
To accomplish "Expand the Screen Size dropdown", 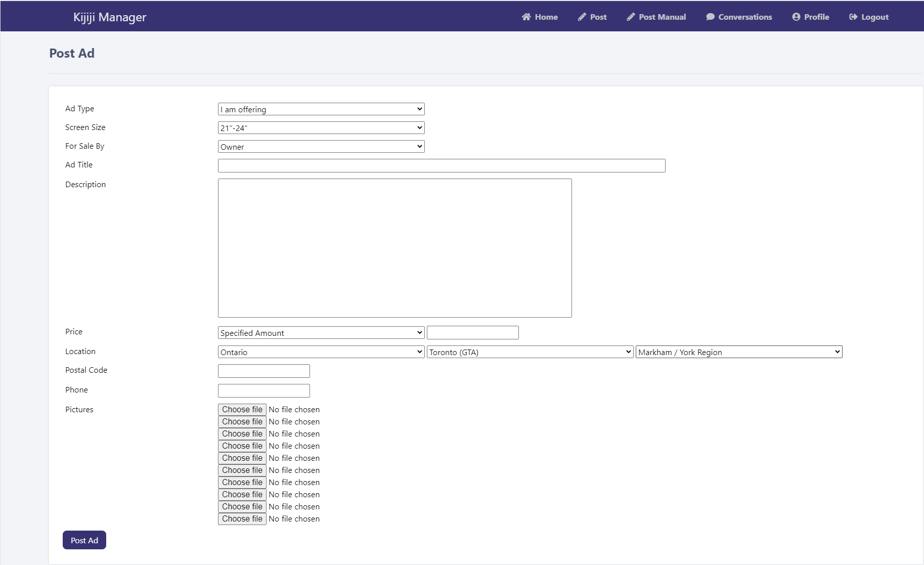I will pyautogui.click(x=321, y=128).
